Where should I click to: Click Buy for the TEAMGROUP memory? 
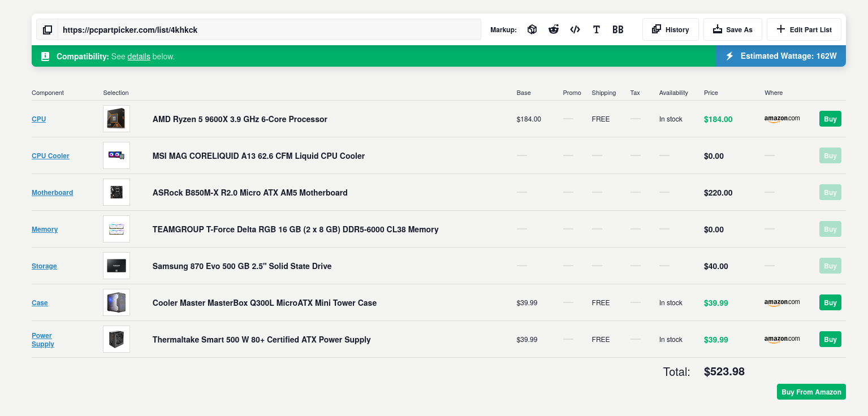point(830,229)
